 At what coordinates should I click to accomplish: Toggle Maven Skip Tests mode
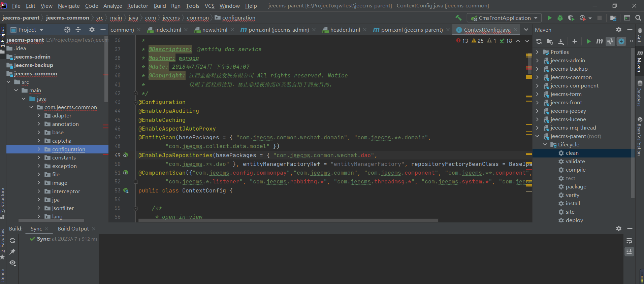pos(621,41)
